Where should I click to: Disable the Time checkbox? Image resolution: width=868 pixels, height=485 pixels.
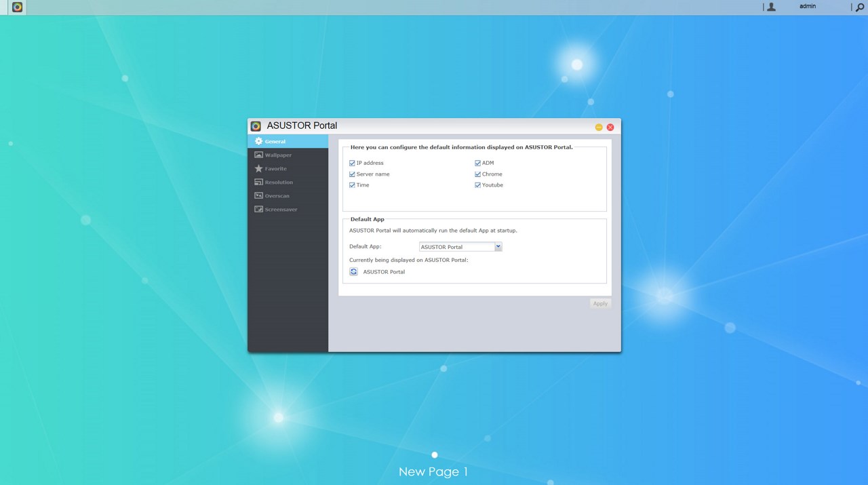(352, 185)
